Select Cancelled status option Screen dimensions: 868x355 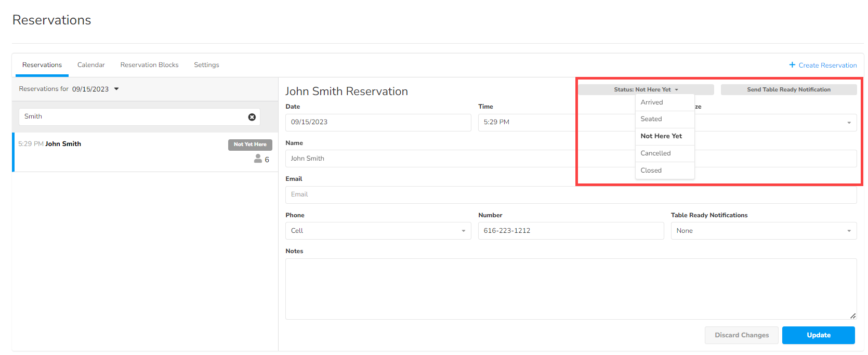pyautogui.click(x=655, y=153)
